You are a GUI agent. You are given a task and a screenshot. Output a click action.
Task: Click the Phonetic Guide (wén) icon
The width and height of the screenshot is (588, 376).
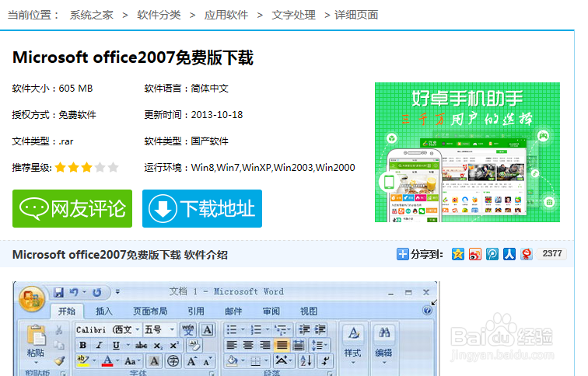[188, 330]
